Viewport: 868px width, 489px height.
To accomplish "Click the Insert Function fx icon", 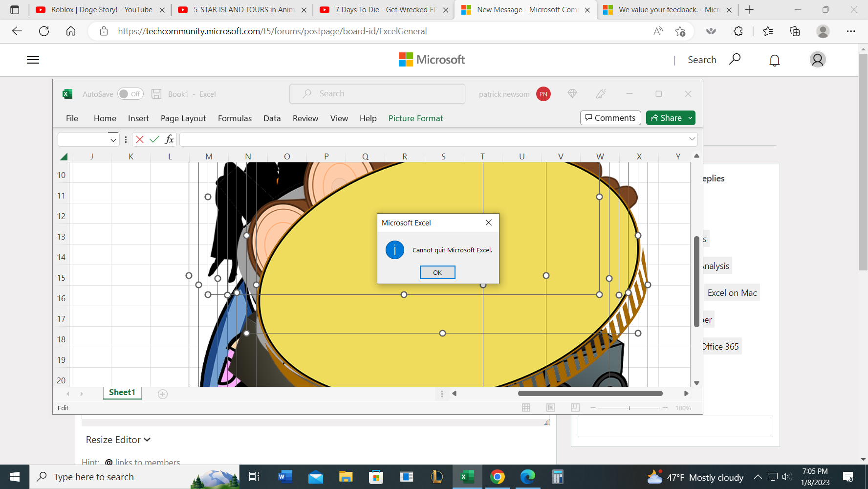I will click(169, 139).
